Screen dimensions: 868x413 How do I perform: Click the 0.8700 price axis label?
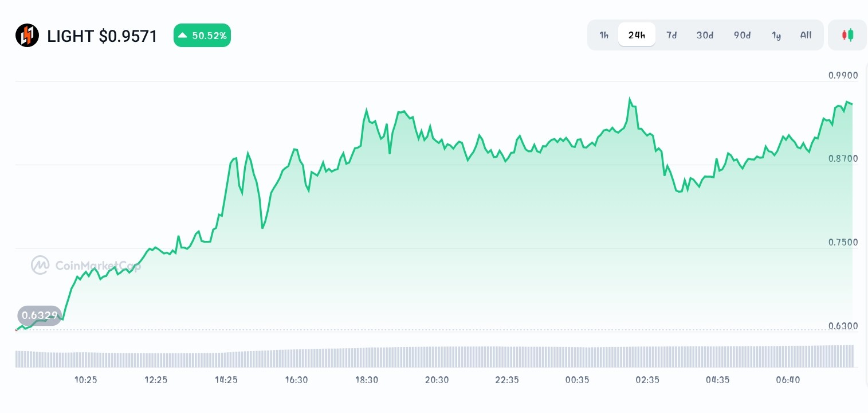coord(843,158)
